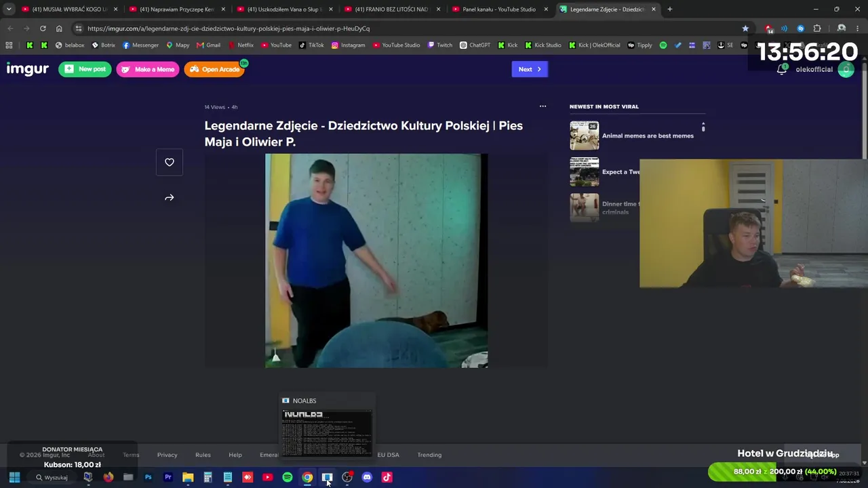Bookmark this page with the star icon
The width and height of the screenshot is (868, 488).
click(745, 28)
